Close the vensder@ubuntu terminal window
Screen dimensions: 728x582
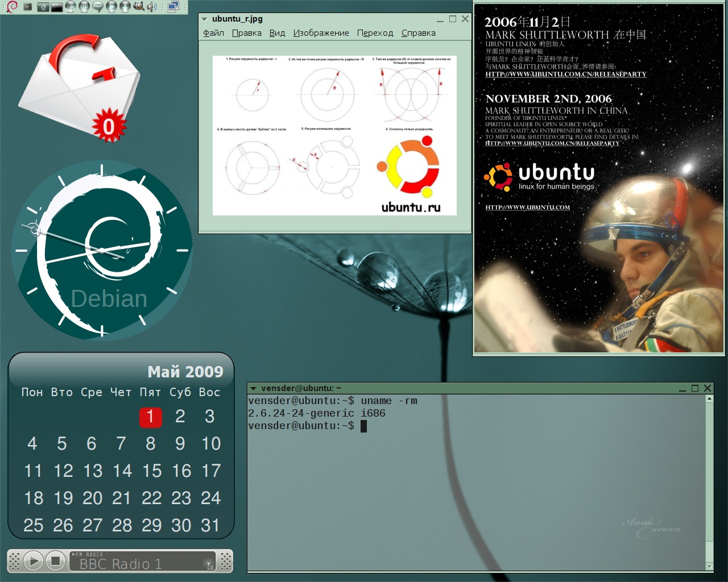tap(708, 388)
